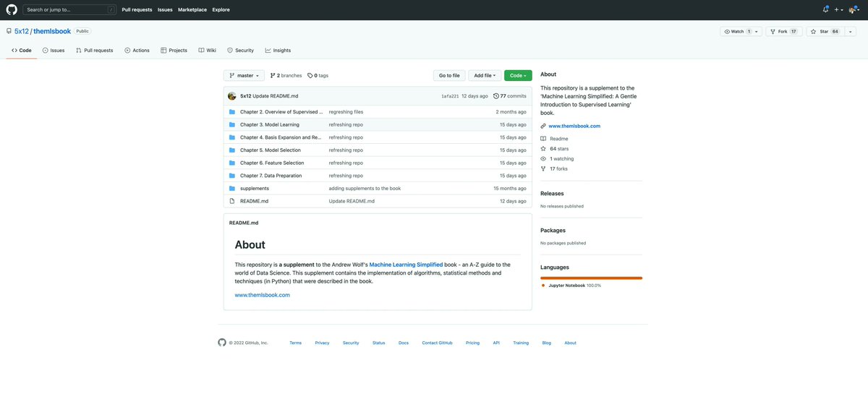Open the themlsbook repository name link
The width and height of the screenshot is (868, 407).
pos(52,32)
